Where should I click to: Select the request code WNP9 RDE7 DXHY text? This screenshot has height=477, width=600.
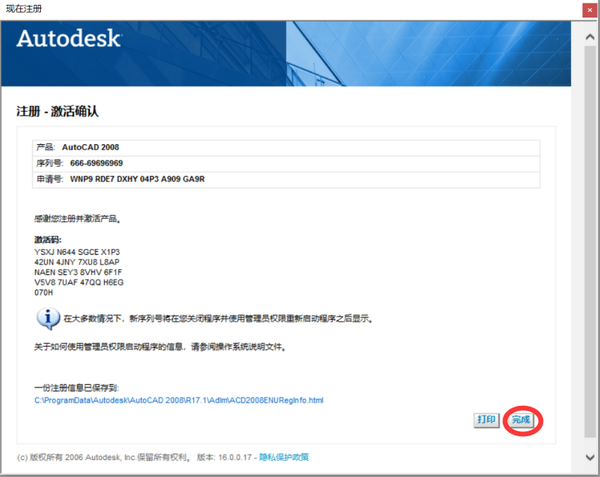(x=137, y=179)
